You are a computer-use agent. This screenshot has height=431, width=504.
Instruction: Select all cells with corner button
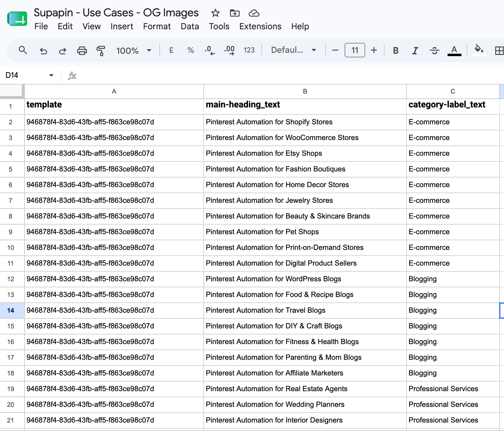(x=12, y=91)
